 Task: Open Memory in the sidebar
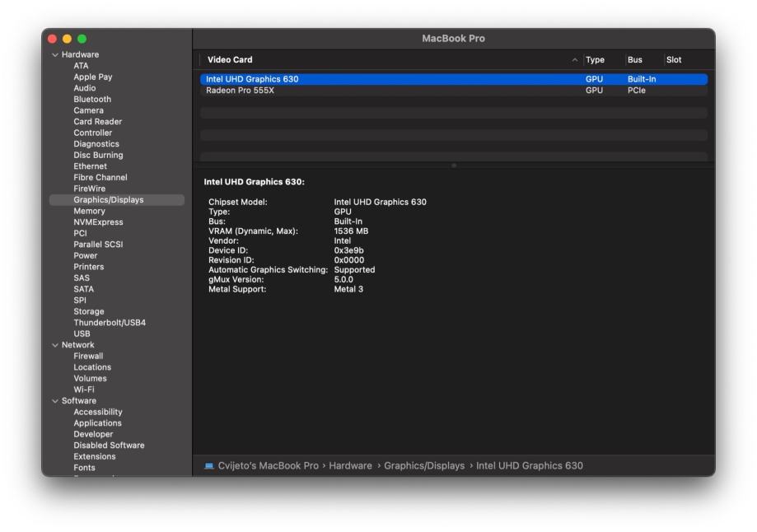click(x=89, y=211)
